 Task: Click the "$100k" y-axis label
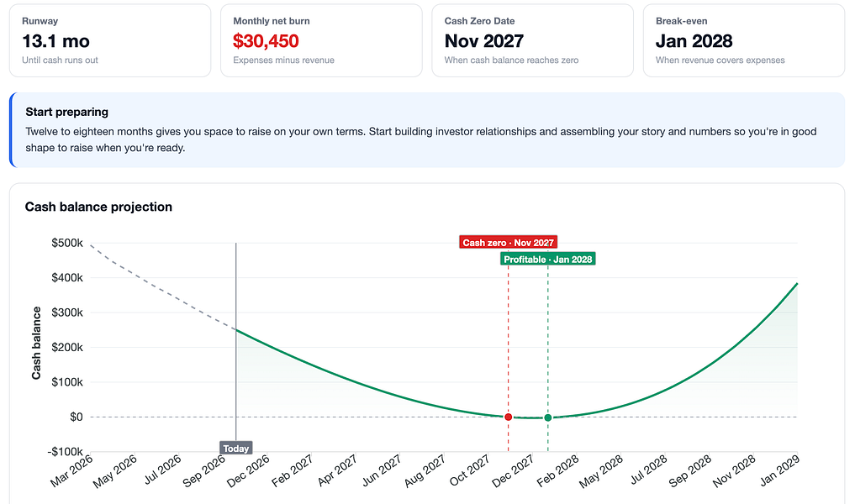click(67, 382)
